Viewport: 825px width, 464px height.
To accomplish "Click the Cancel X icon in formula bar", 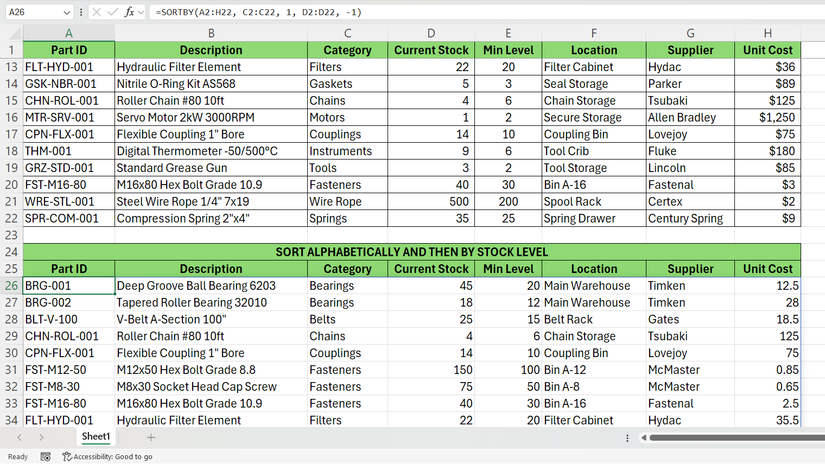I will 95,12.
